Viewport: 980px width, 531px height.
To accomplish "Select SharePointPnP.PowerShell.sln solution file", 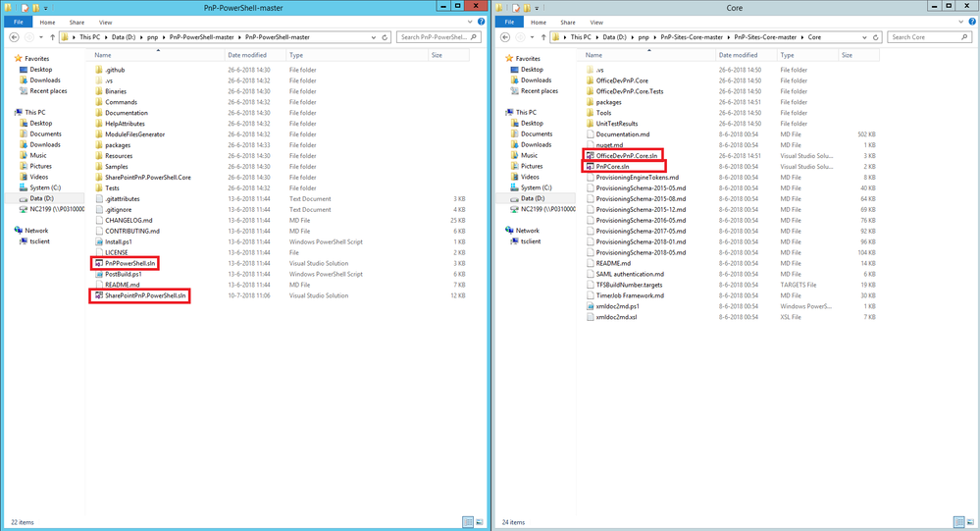I will (145, 295).
